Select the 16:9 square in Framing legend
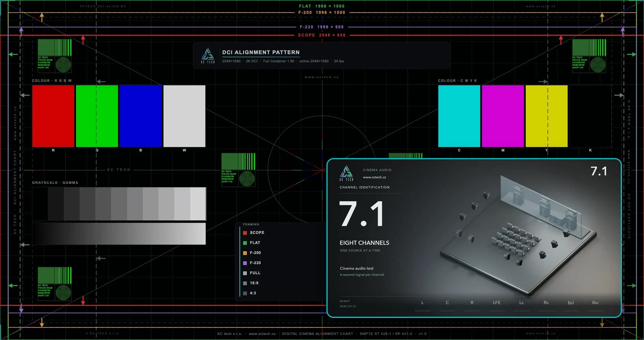Viewport: 644px width, 340px height. pyautogui.click(x=245, y=283)
